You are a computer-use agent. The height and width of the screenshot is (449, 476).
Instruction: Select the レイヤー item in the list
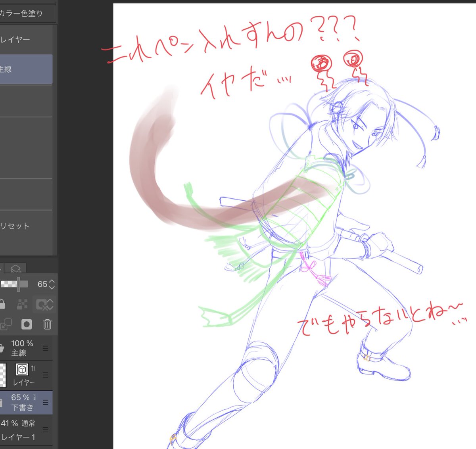pos(26,40)
